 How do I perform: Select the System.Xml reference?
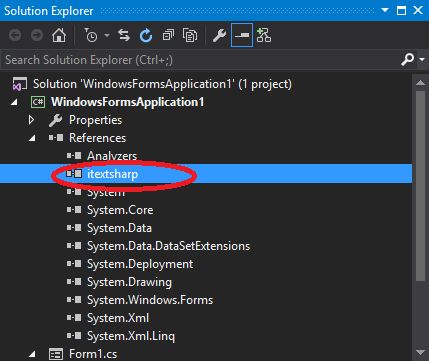click(x=118, y=318)
